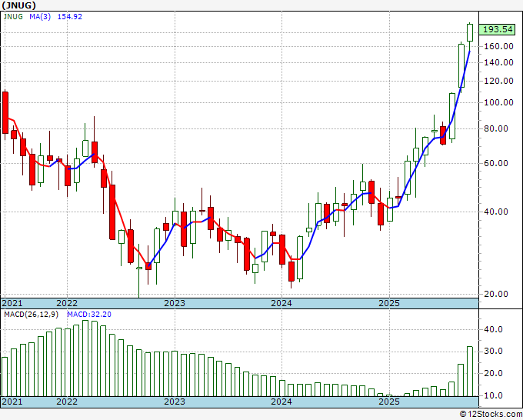Screen dimensions: 523x420
Task: Select the 2024 marker on price timeline
Action: click(281, 303)
